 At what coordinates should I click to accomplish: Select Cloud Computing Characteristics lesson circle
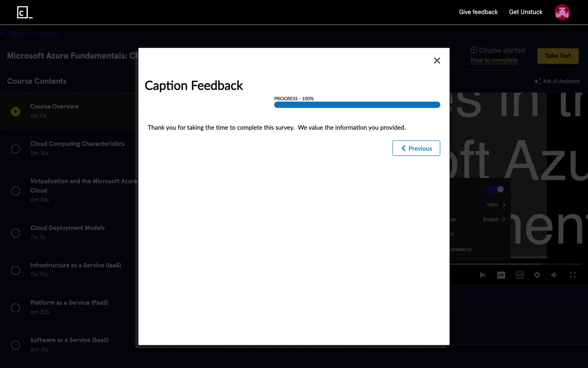coord(16,149)
